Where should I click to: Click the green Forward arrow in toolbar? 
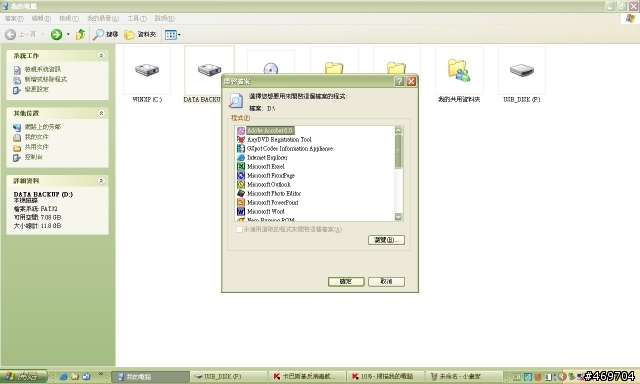tap(56, 35)
